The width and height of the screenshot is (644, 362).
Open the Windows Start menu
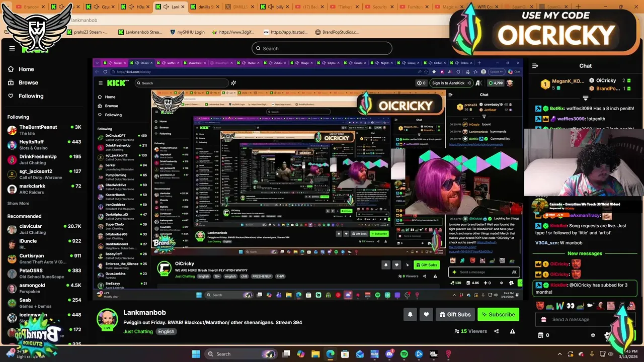[196, 354]
